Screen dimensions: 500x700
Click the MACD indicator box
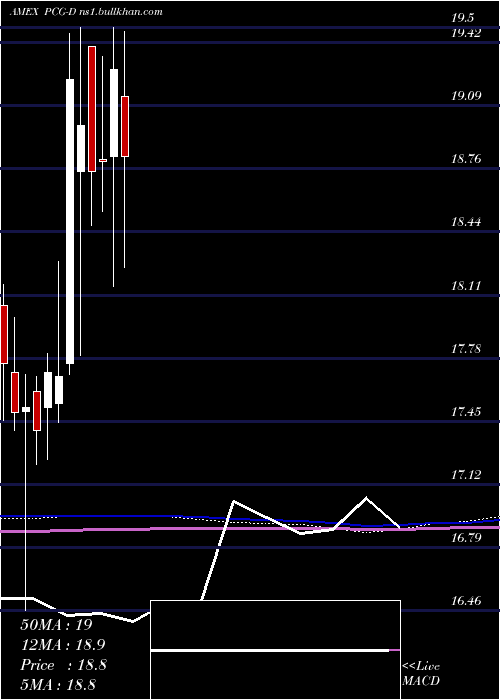coord(275,650)
